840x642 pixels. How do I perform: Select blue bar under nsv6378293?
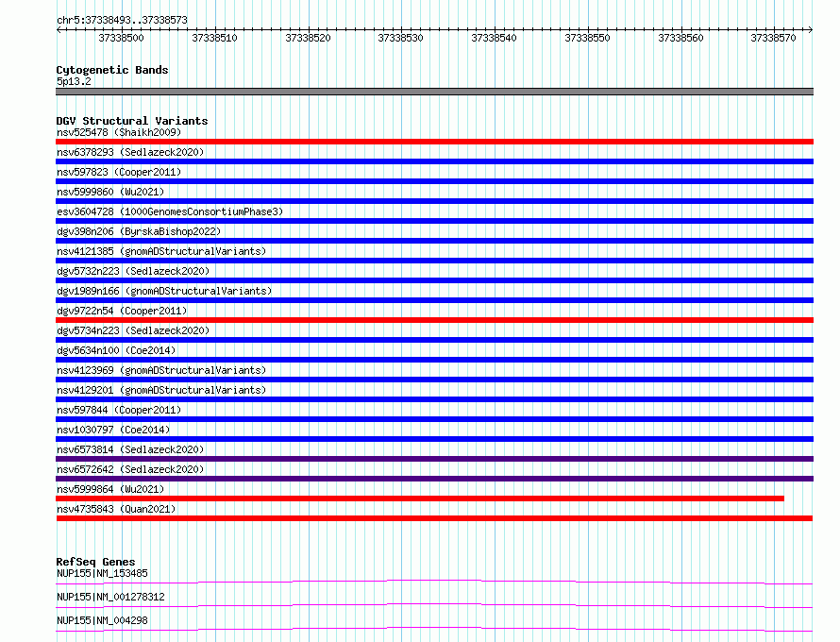(434, 161)
